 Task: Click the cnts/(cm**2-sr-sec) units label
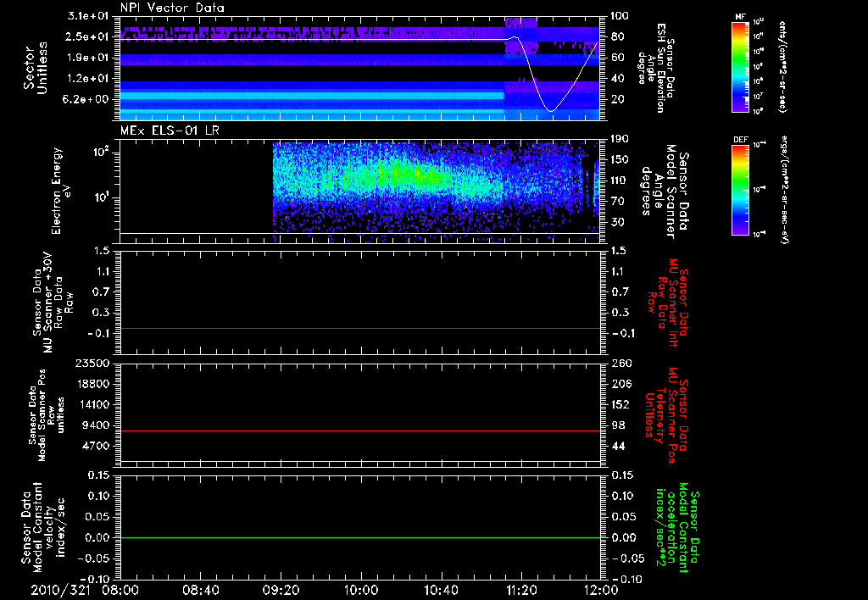(782, 66)
